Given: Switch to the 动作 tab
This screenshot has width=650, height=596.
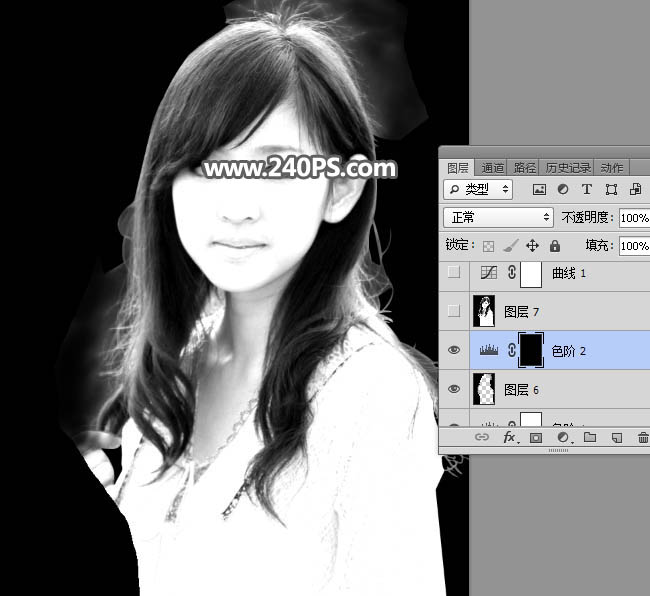Looking at the screenshot, I should point(612,168).
